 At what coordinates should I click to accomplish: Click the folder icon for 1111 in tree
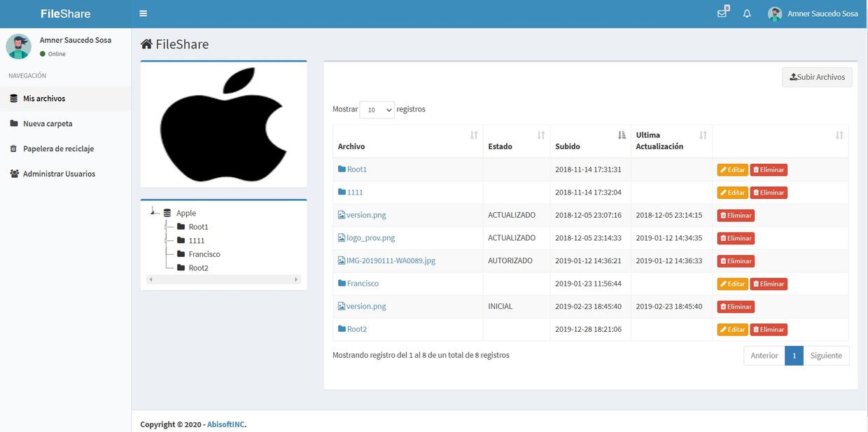pyautogui.click(x=181, y=240)
